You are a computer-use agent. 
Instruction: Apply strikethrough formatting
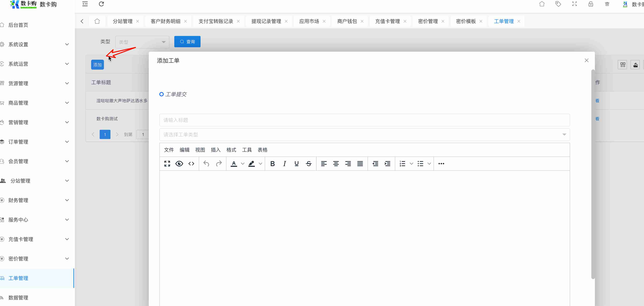[309, 164]
